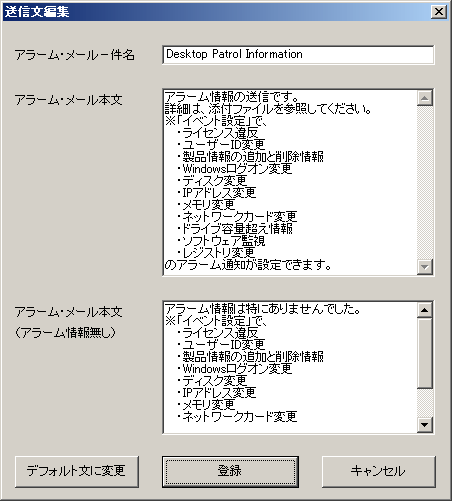Image resolution: width=452 pixels, height=501 pixels.
Task: Click デフォルト文に変更 button
Action: [77, 471]
